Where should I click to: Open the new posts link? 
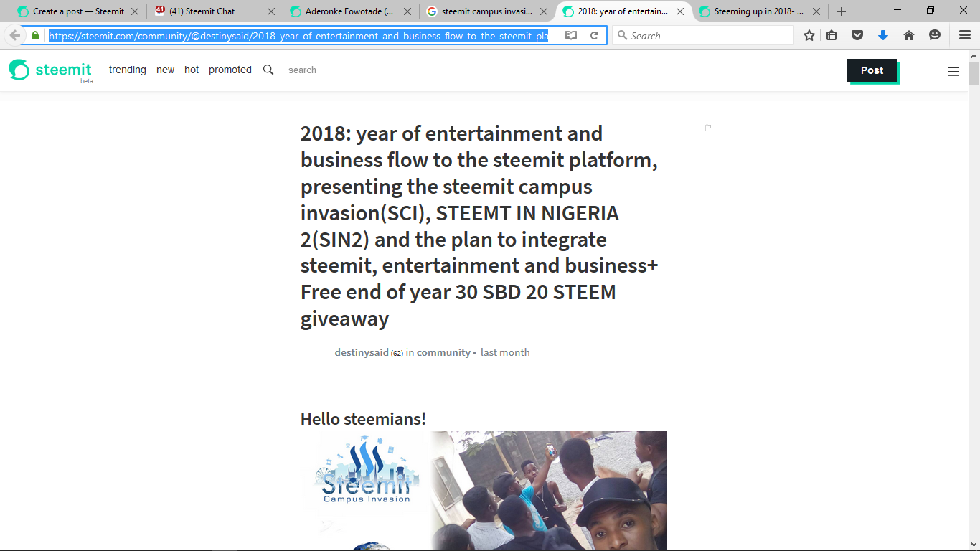(x=166, y=70)
